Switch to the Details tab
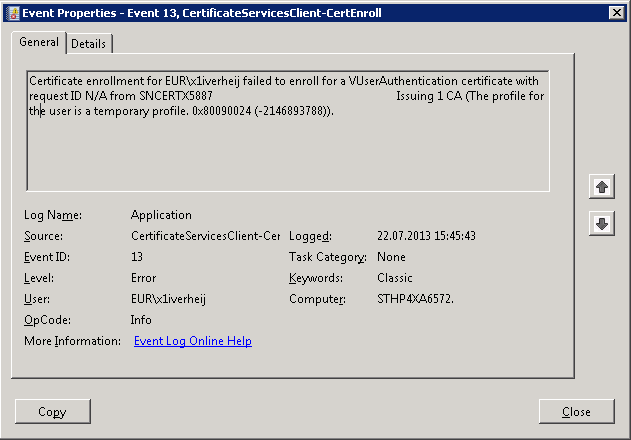The width and height of the screenshot is (631, 440). pos(89,44)
